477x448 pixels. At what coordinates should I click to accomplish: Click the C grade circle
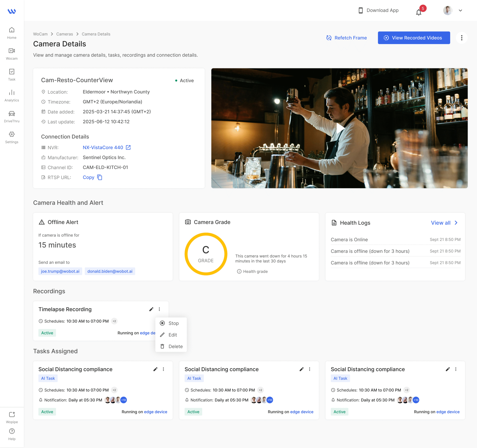click(x=206, y=254)
